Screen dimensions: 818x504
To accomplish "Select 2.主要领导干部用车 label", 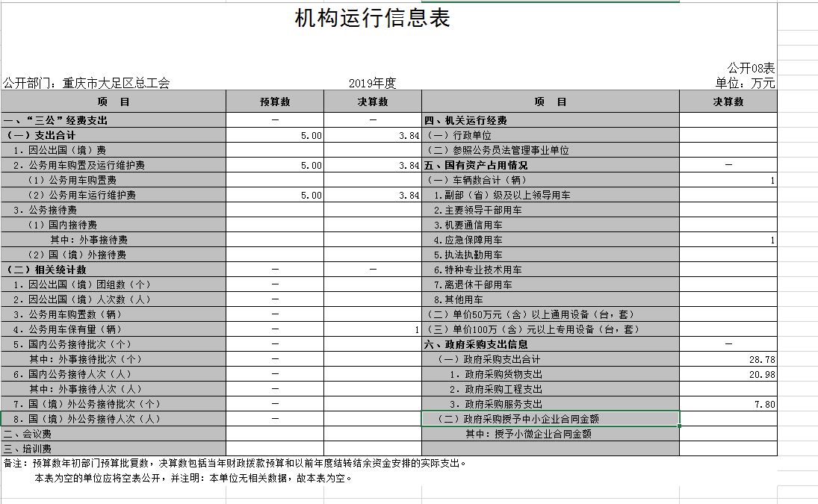I will (477, 210).
